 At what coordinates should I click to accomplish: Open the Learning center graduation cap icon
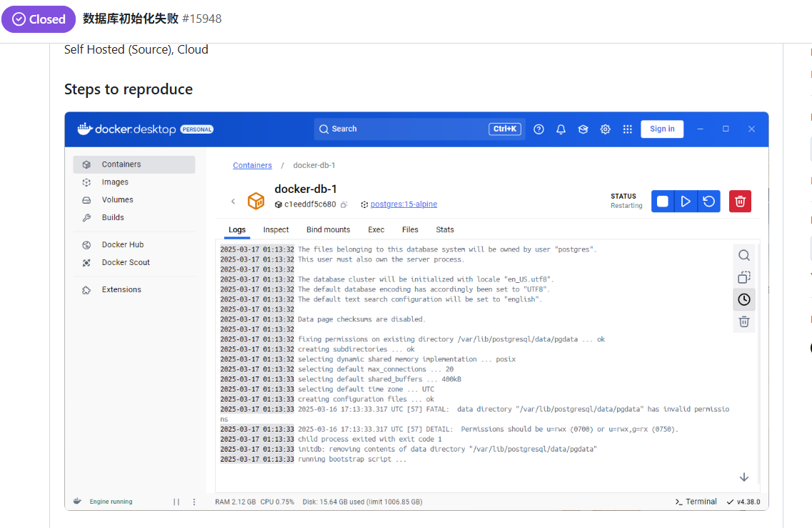click(x=583, y=129)
